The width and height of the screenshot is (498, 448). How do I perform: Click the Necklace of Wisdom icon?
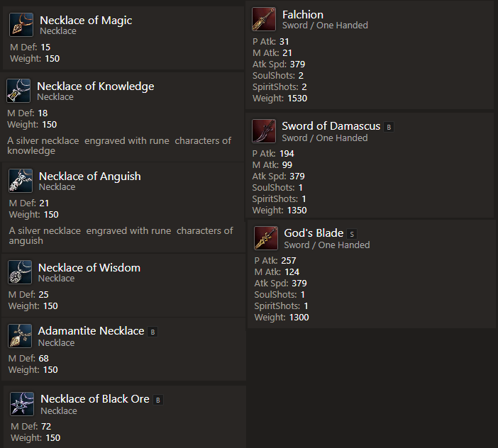tap(20, 272)
